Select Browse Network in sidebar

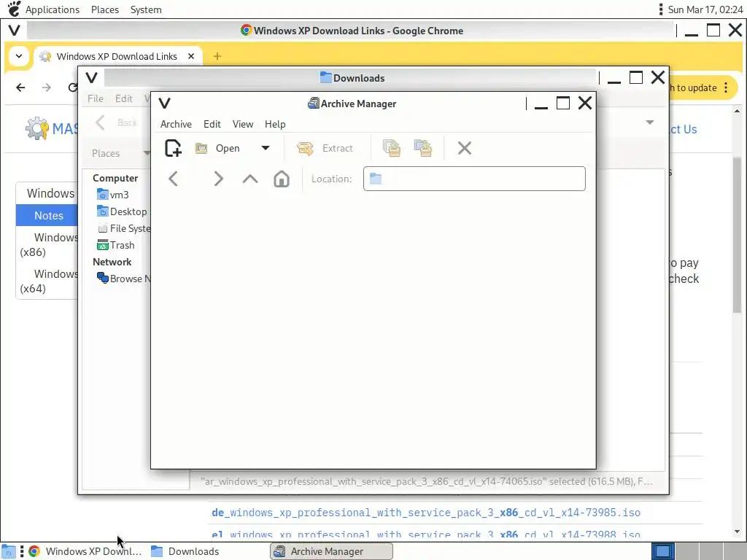pos(124,279)
